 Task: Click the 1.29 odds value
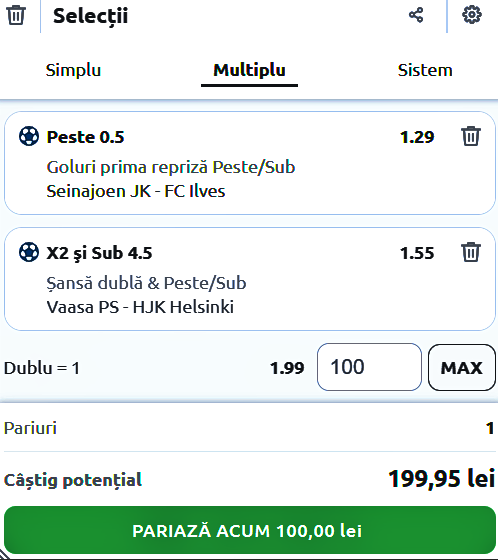pos(417,137)
